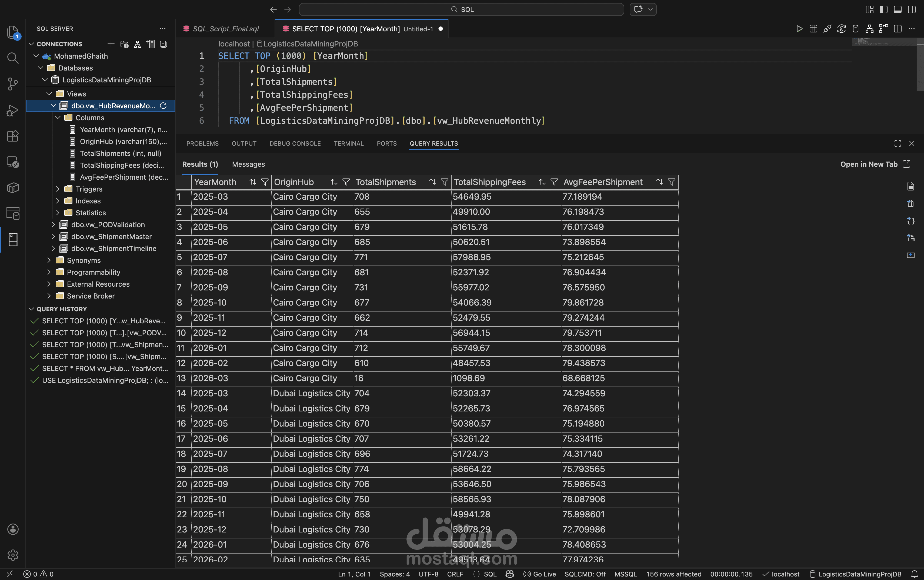
Task: Collapse all in the Connections header
Action: click(164, 44)
